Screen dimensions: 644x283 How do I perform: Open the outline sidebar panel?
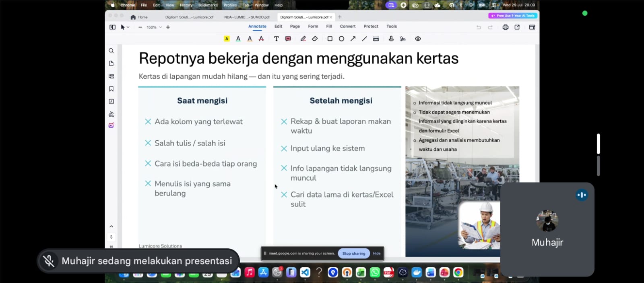pos(111,76)
